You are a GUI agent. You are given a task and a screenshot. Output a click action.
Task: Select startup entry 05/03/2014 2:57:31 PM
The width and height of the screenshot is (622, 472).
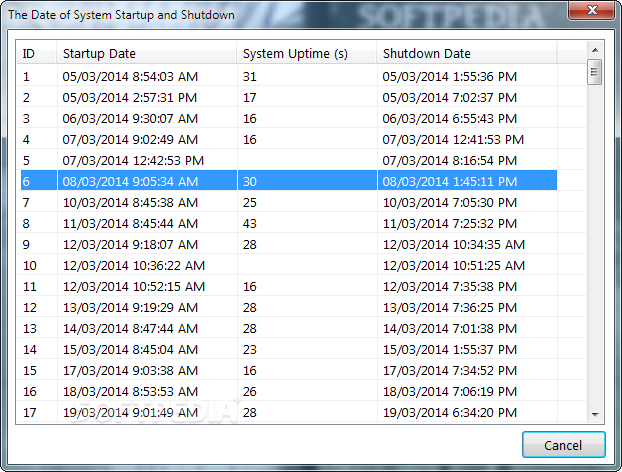(x=130, y=98)
